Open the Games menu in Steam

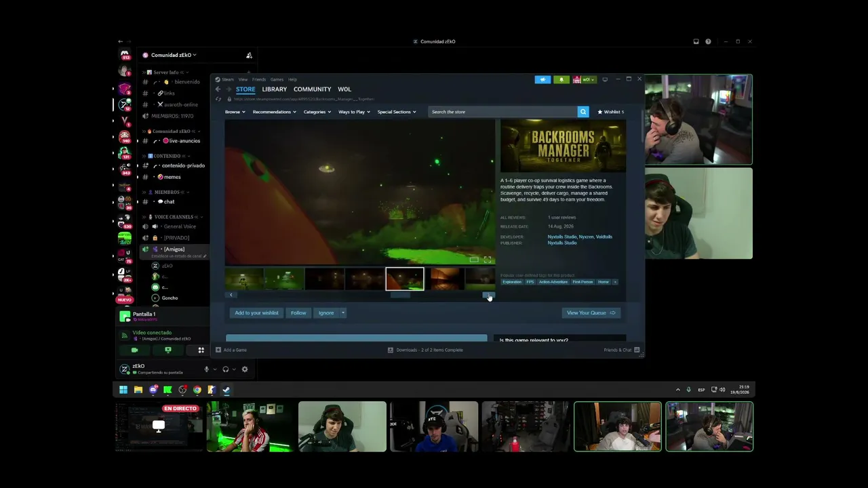pos(277,79)
